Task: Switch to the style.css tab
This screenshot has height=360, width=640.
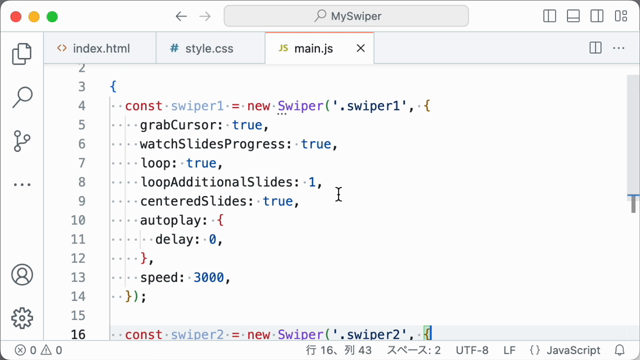Action: pos(210,48)
